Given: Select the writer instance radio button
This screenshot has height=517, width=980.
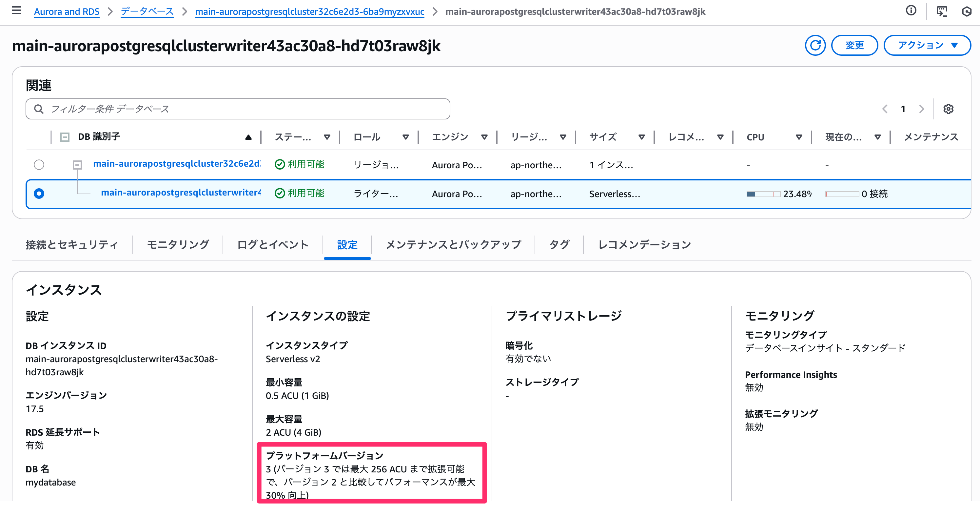Looking at the screenshot, I should (39, 194).
